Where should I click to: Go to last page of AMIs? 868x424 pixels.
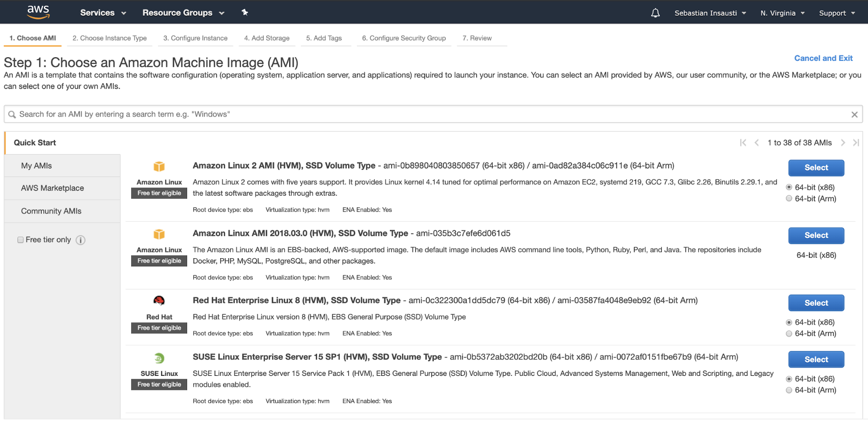pos(856,143)
